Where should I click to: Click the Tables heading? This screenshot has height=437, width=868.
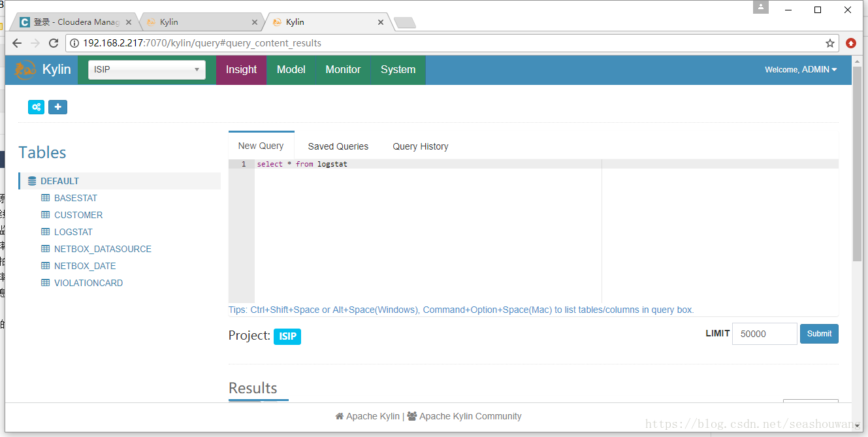(x=42, y=152)
